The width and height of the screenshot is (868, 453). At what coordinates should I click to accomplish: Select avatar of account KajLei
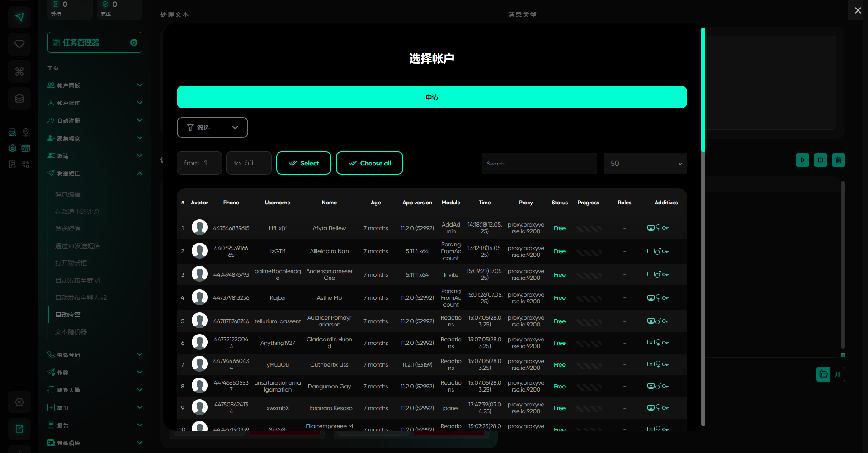[x=199, y=297]
